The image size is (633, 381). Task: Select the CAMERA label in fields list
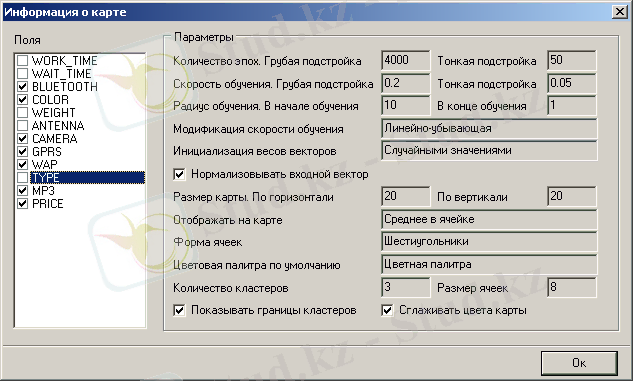pyautogui.click(x=54, y=139)
